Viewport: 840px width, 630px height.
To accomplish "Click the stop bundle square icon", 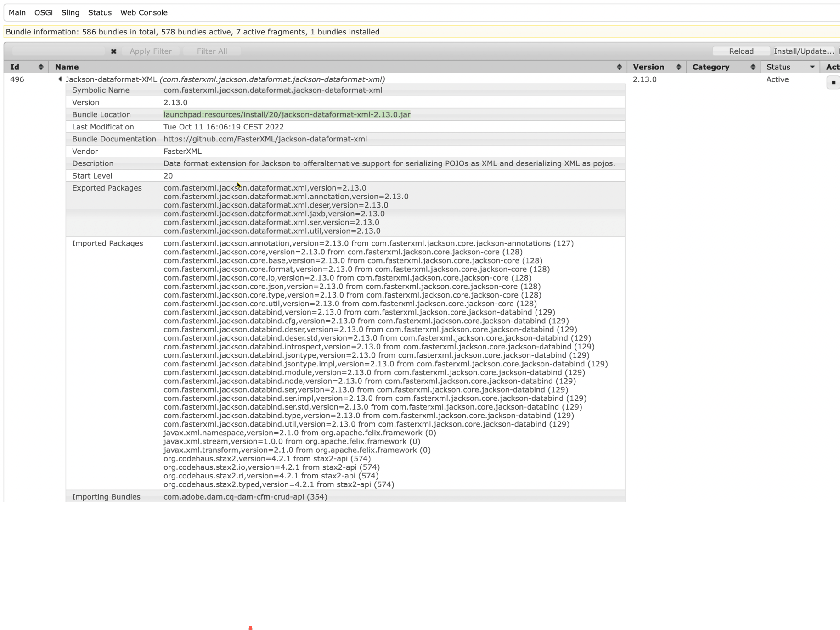I will pyautogui.click(x=833, y=82).
